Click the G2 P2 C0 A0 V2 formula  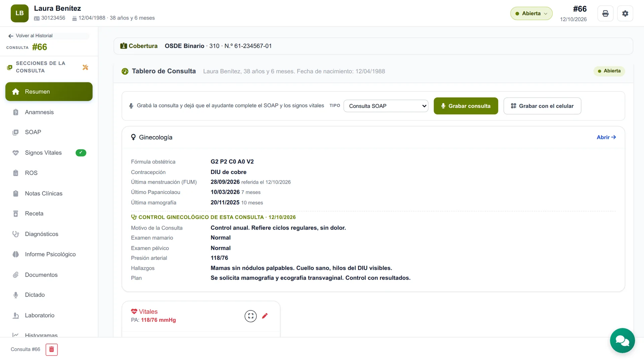[232, 162]
